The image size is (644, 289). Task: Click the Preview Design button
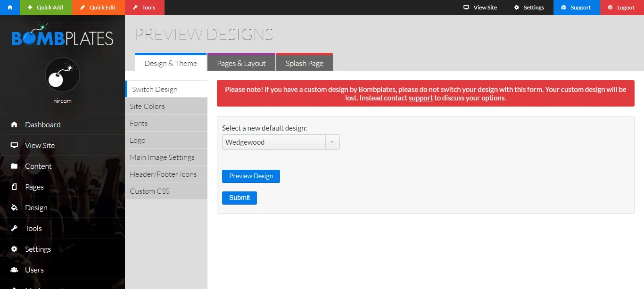pos(251,176)
